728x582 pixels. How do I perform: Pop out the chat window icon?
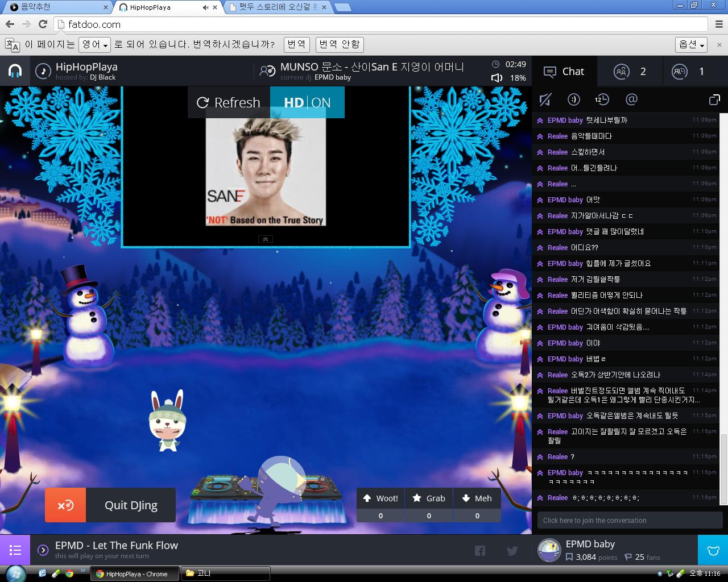[714, 100]
